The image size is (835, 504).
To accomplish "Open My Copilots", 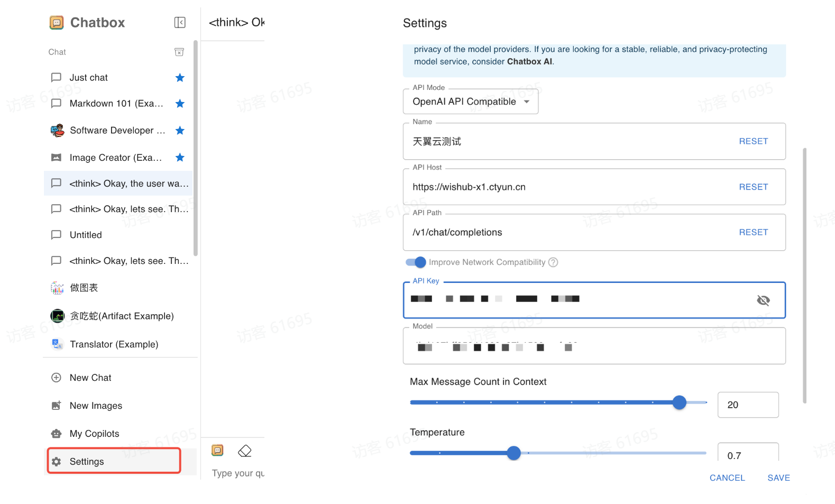I will coord(121,434).
